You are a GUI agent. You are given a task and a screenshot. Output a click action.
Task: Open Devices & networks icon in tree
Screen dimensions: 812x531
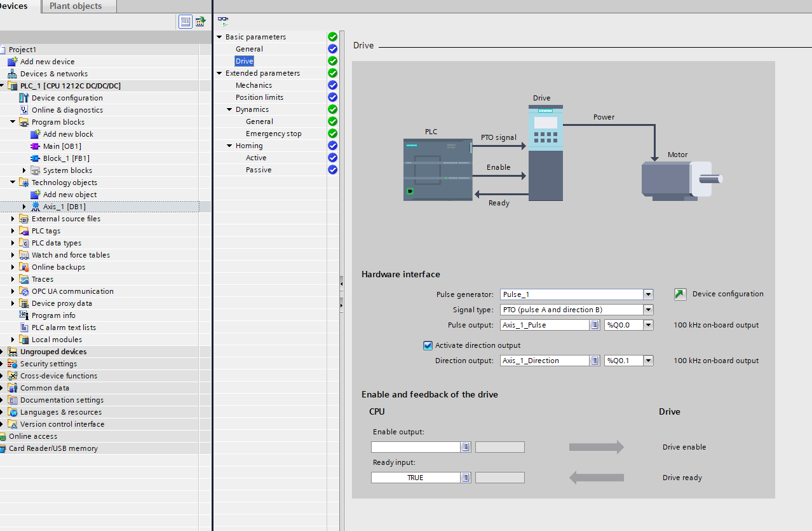13,74
